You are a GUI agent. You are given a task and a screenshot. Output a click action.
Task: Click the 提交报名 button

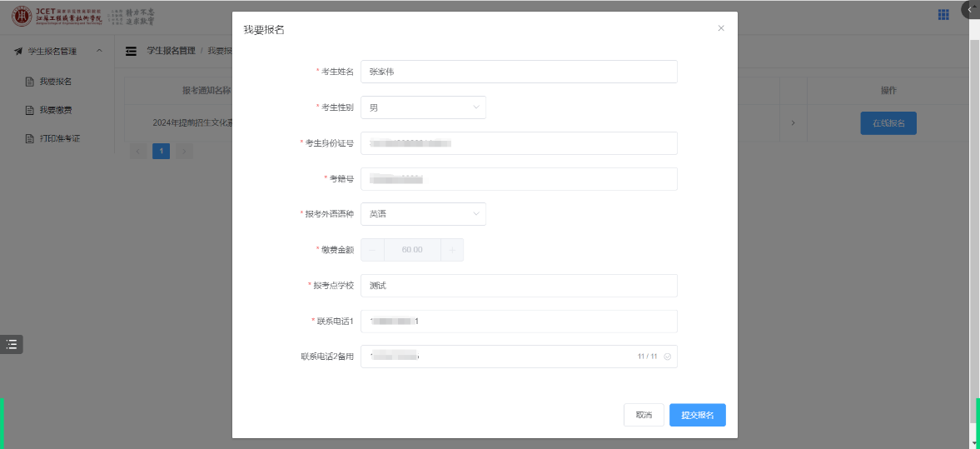point(697,415)
